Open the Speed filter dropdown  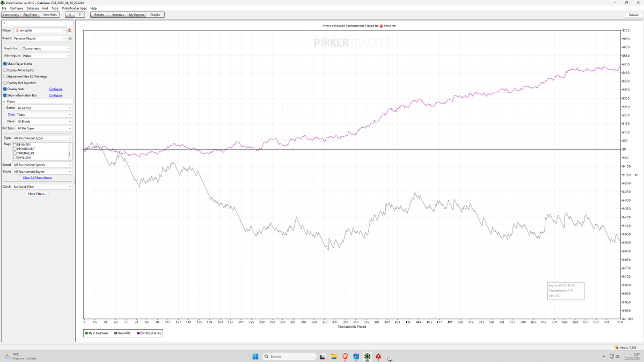pos(42,165)
